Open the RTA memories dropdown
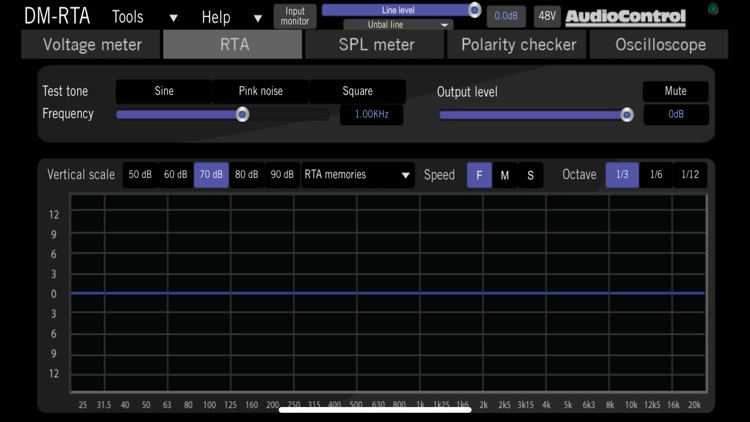The height and width of the screenshot is (422, 750). tap(358, 175)
